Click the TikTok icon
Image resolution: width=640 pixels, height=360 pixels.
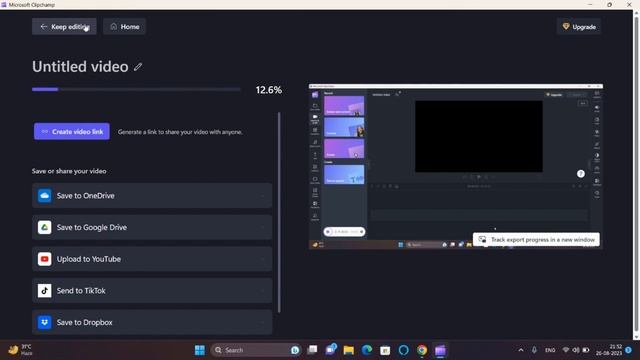(x=44, y=291)
